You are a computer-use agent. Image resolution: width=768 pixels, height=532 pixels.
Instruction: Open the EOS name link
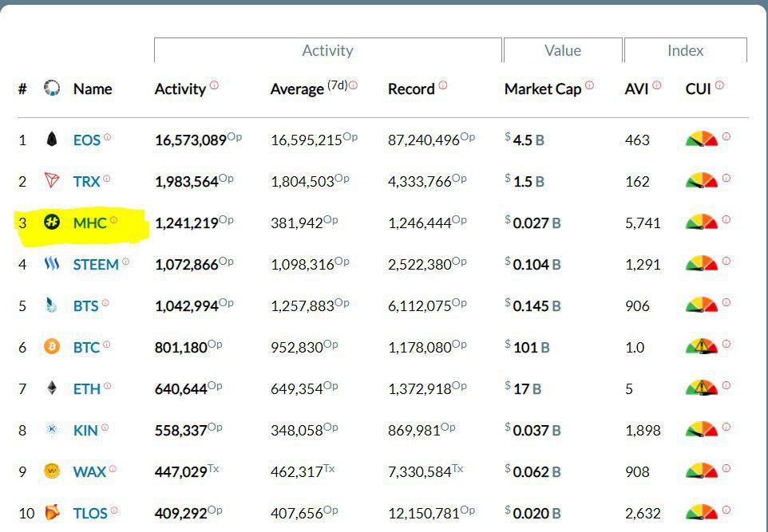pos(87,140)
